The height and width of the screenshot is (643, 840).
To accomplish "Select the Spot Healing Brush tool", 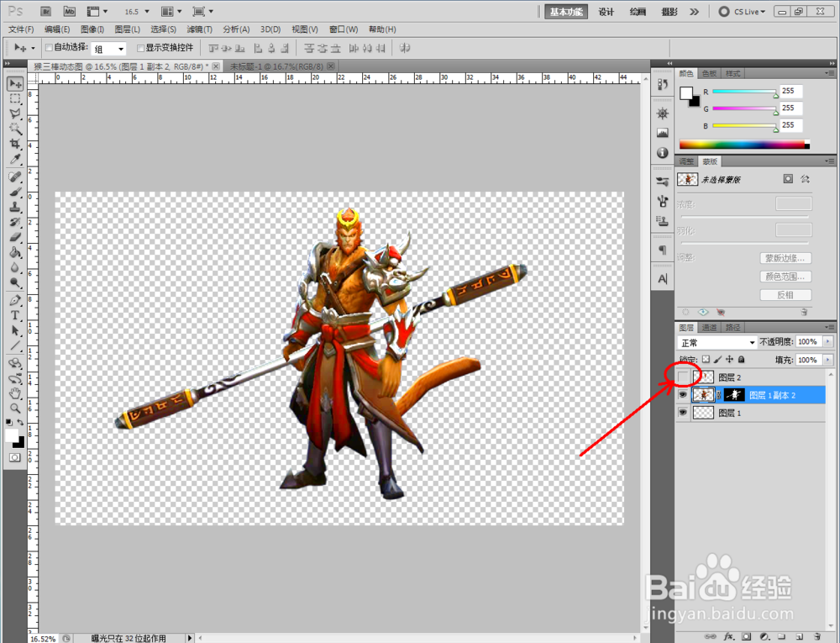I will point(15,177).
